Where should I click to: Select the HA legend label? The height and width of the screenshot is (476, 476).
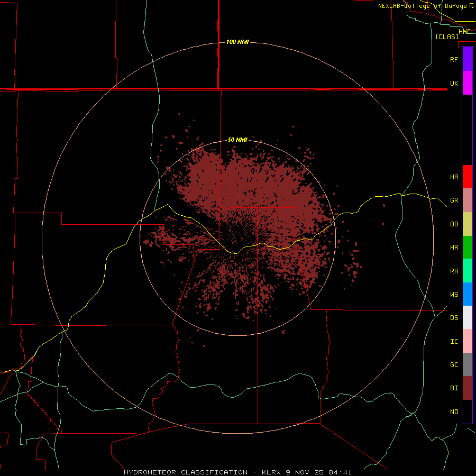(x=454, y=177)
